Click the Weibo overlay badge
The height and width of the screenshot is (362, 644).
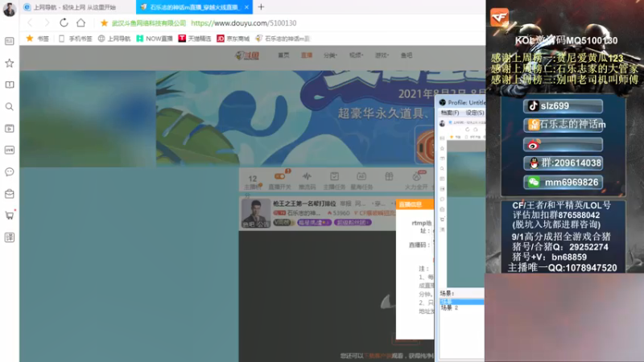click(x=563, y=145)
